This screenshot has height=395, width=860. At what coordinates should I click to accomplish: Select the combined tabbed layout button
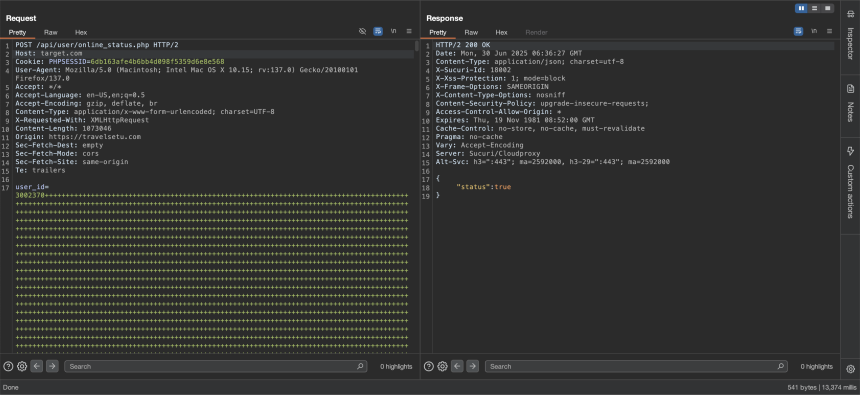coord(828,8)
